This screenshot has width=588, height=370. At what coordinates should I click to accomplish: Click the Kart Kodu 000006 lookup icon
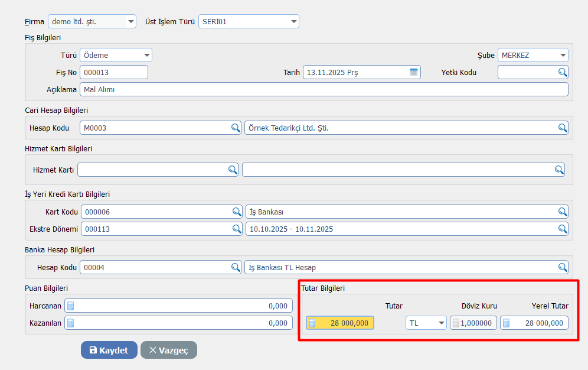point(236,212)
